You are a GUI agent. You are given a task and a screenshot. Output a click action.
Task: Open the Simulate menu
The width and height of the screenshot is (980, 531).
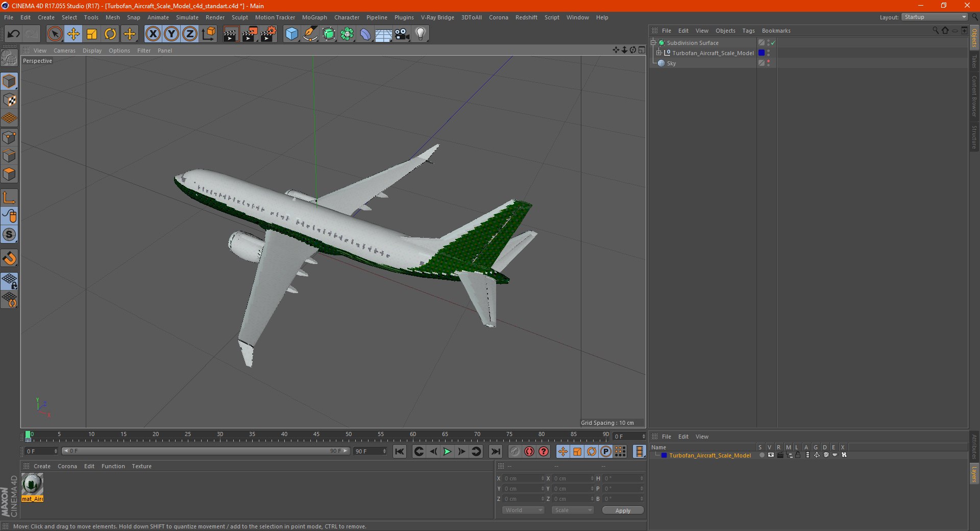pos(187,17)
